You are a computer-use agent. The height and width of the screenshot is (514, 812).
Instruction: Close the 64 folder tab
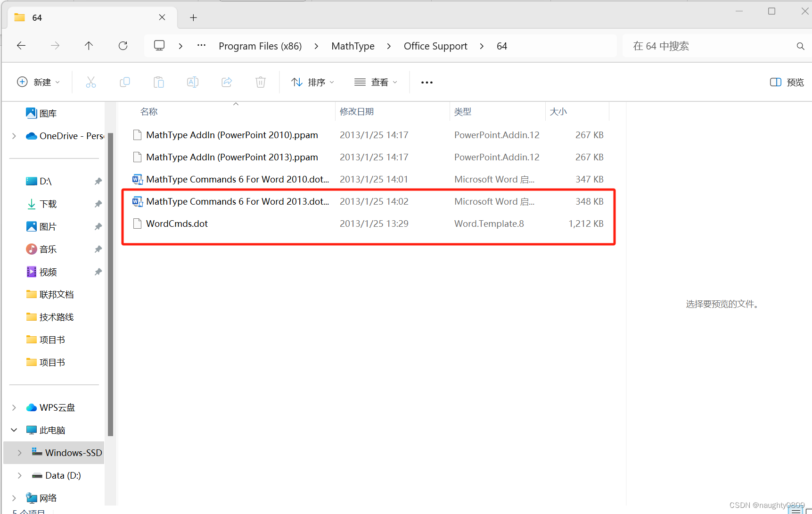coord(162,17)
